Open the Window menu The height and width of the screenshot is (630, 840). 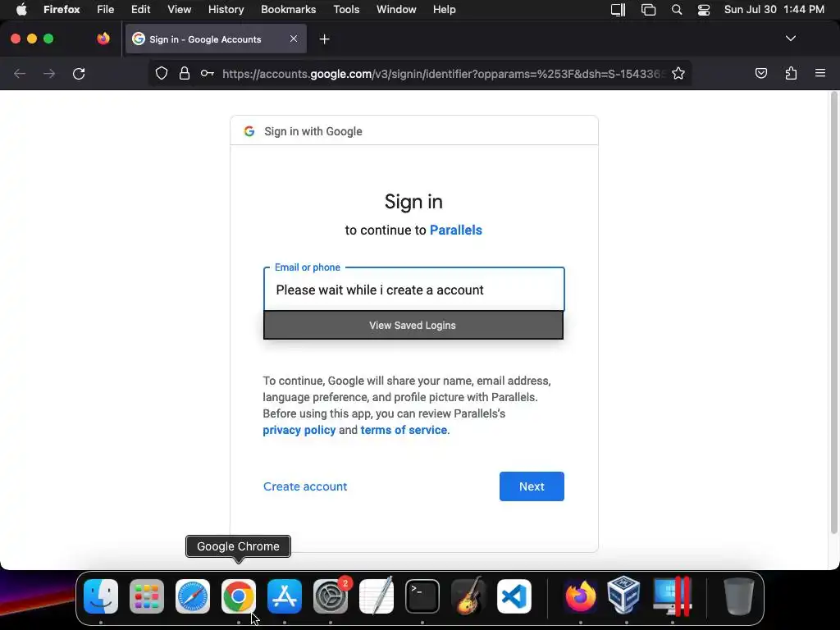[x=396, y=9]
